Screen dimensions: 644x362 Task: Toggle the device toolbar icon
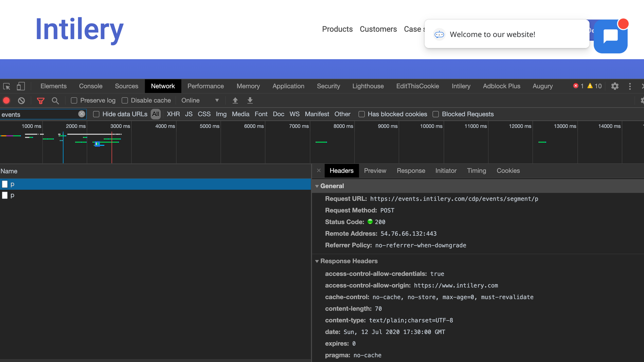(x=21, y=86)
